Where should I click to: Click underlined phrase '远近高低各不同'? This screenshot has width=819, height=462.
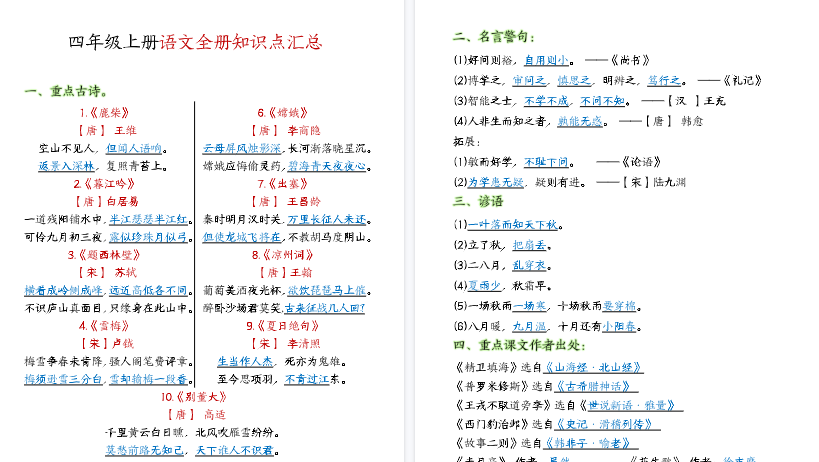coord(148,290)
